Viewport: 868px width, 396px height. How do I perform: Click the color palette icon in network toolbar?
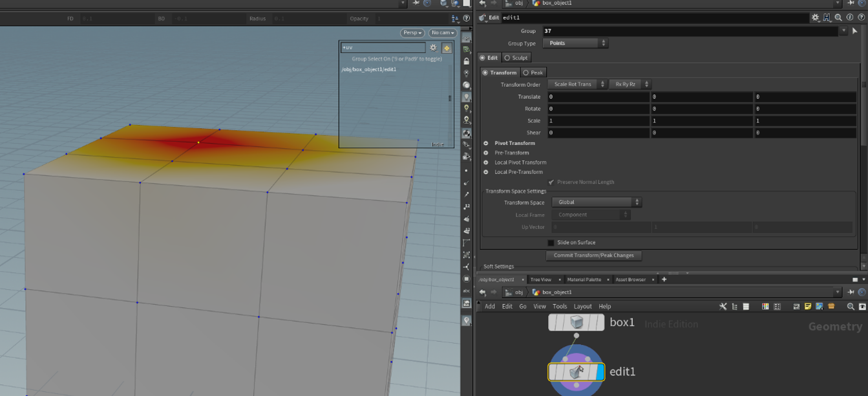pyautogui.click(x=765, y=307)
